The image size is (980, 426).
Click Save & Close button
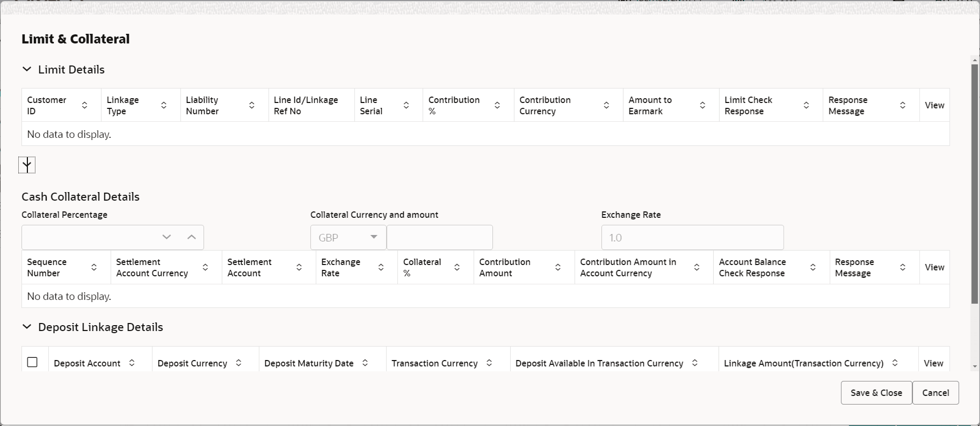point(876,393)
